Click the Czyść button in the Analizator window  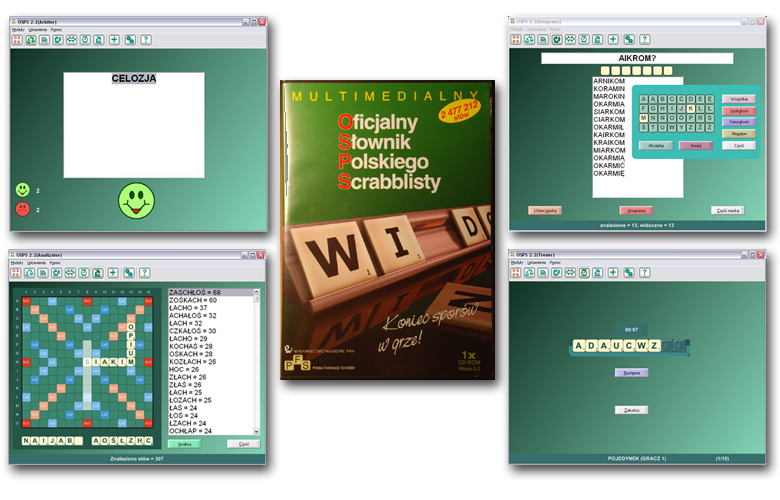[x=244, y=444]
